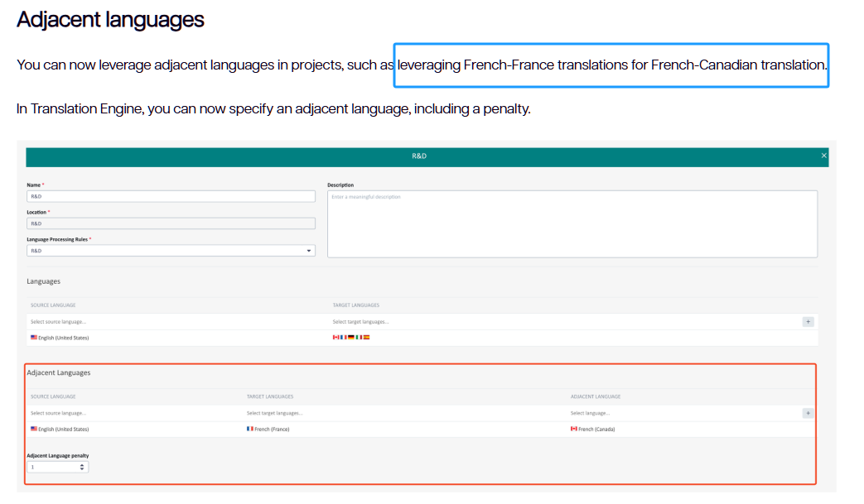Click the Description text area
Screen dimensions: 864x504
tap(572, 224)
